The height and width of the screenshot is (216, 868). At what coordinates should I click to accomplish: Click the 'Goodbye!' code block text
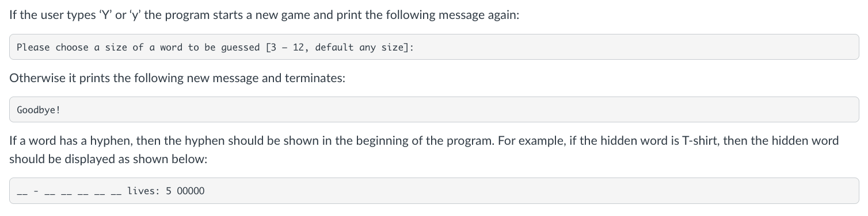coord(38,110)
